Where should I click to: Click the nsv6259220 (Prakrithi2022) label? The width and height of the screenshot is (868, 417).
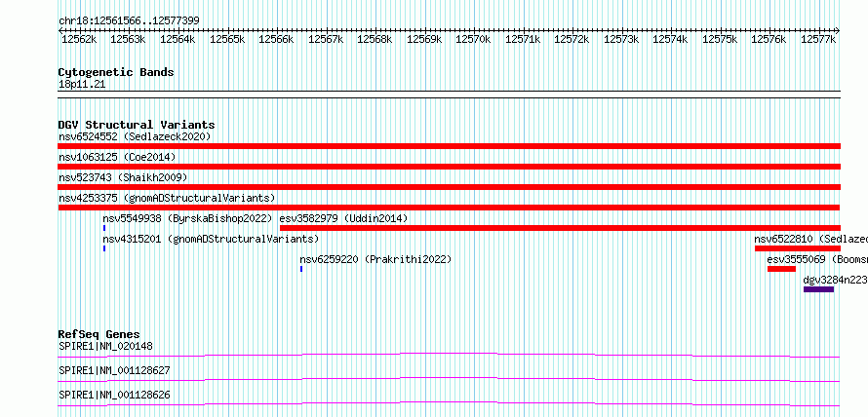375,259
